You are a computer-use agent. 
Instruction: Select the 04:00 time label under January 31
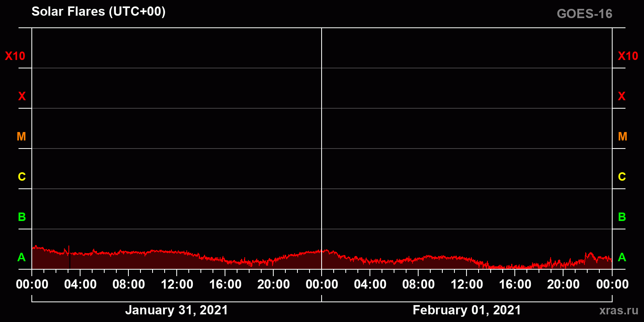pyautogui.click(x=80, y=285)
